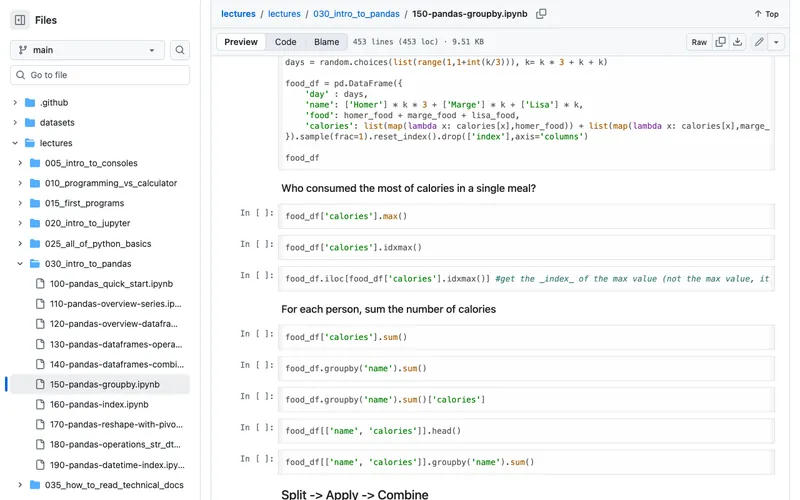Open 110-pandas-overview-series notebook
This screenshot has height=500, width=800.
[x=115, y=304]
